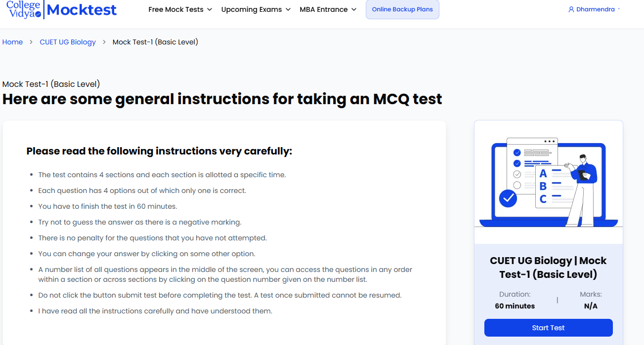Go to the Home breadcrumb link

(x=12, y=42)
